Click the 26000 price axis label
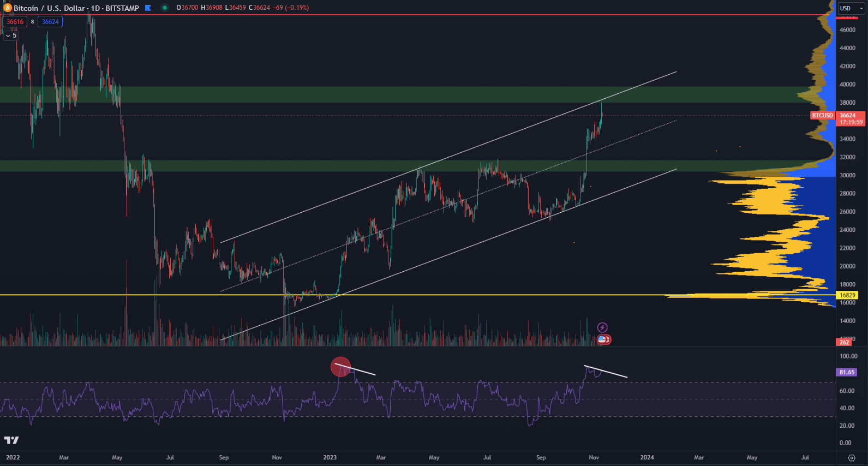Image resolution: width=868 pixels, height=466 pixels. point(847,212)
